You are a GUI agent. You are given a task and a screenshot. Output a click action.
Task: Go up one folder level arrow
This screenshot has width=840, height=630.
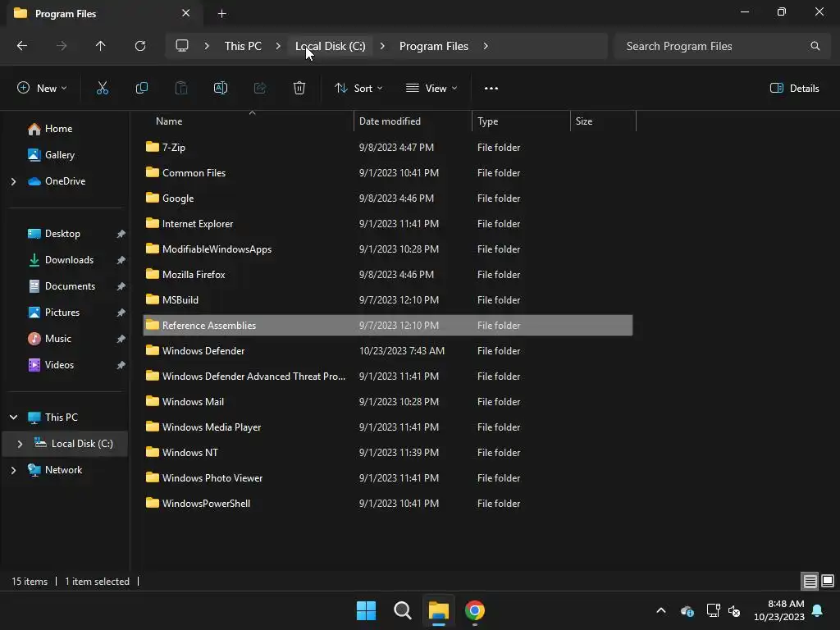click(x=100, y=46)
